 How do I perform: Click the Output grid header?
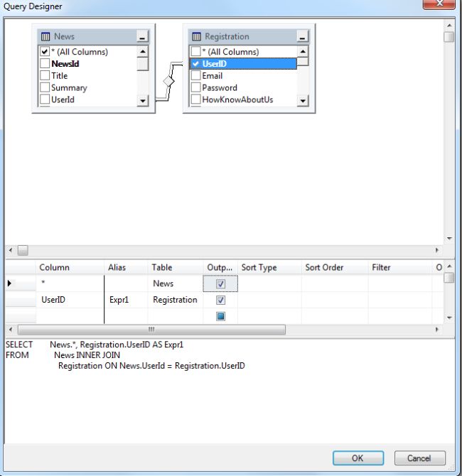[x=220, y=267]
